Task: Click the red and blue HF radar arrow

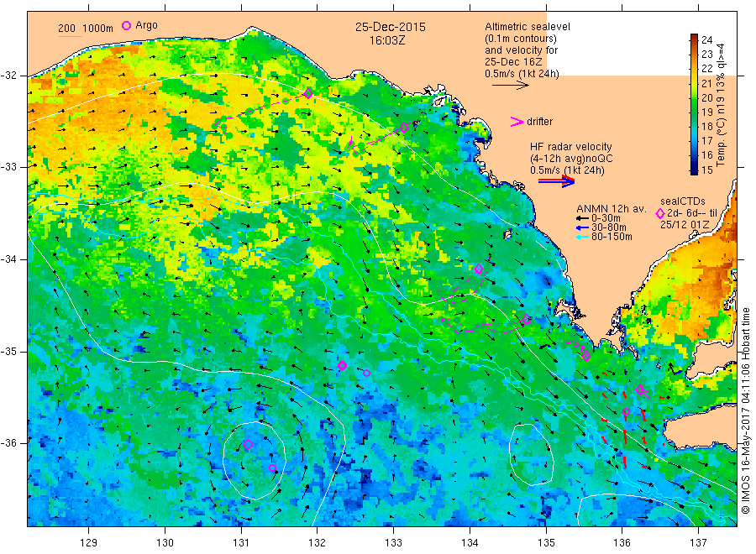Action: coord(556,181)
